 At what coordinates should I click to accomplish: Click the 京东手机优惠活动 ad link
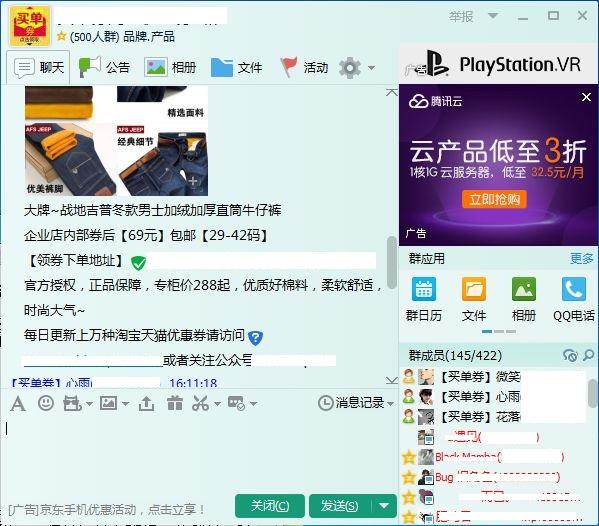pos(106,510)
